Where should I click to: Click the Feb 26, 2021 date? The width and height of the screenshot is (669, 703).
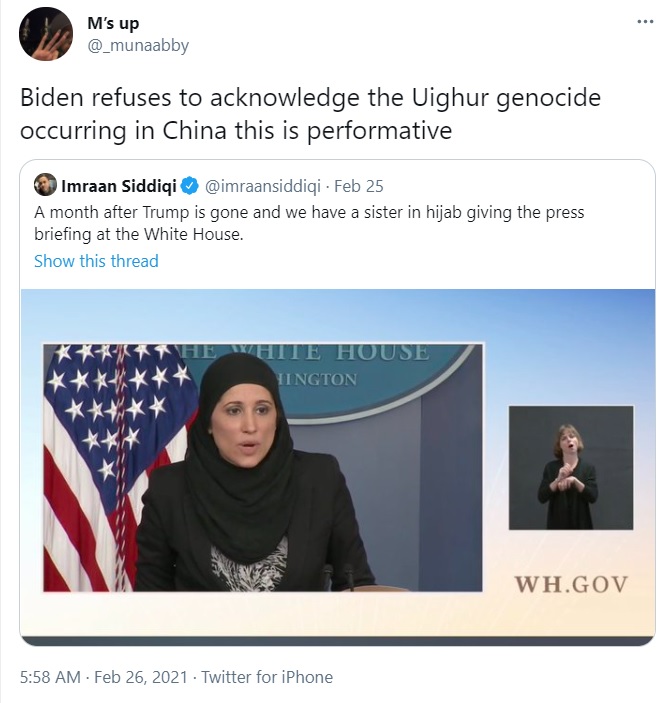(141, 677)
